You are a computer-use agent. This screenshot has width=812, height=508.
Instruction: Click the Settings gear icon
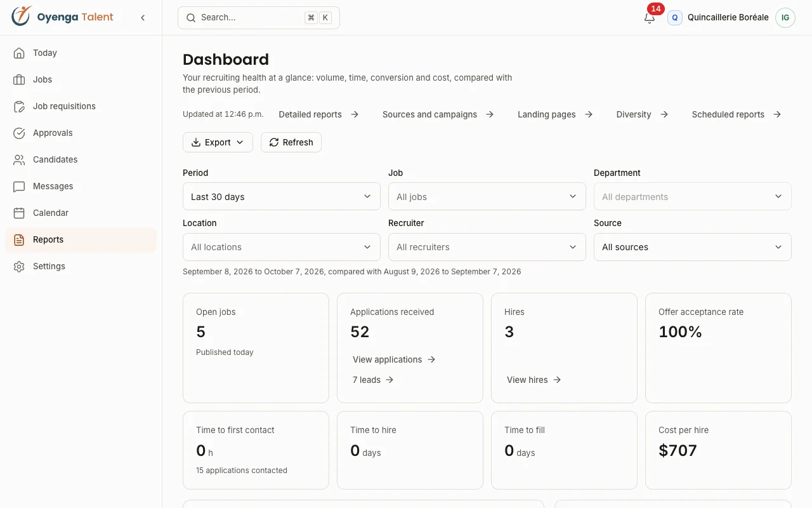pyautogui.click(x=20, y=266)
